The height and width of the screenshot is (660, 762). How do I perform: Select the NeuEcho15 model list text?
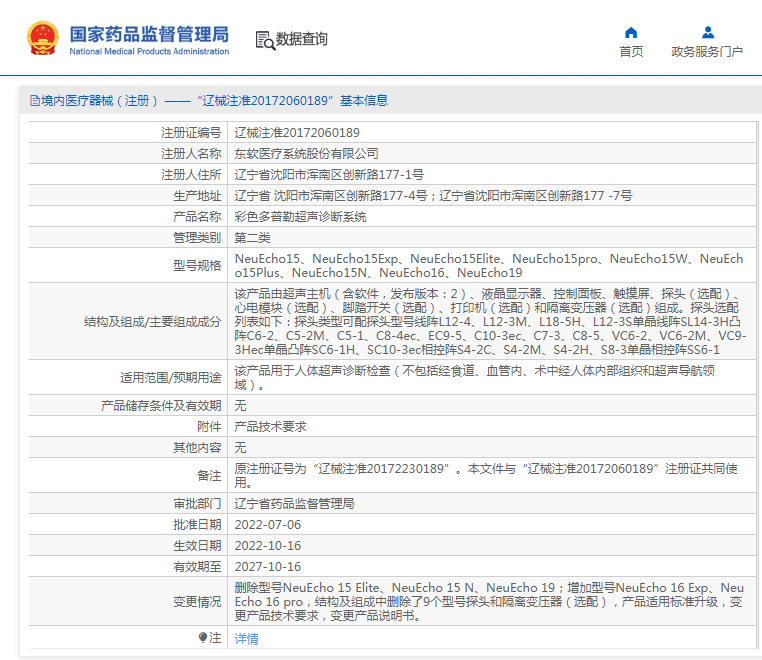point(489,265)
